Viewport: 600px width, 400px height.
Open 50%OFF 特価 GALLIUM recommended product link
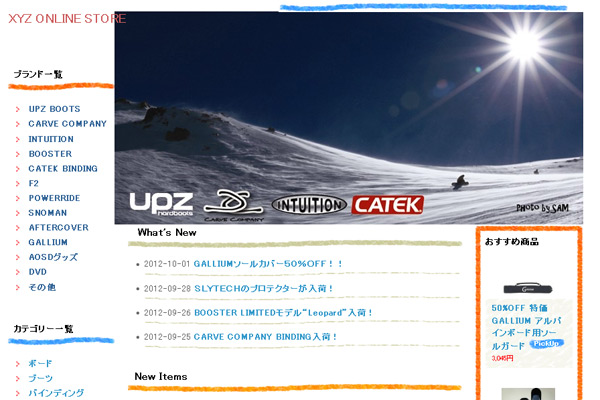pos(527,327)
